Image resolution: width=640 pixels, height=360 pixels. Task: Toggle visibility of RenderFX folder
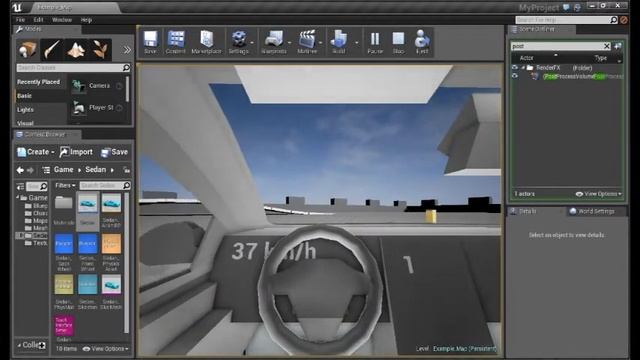coord(515,68)
